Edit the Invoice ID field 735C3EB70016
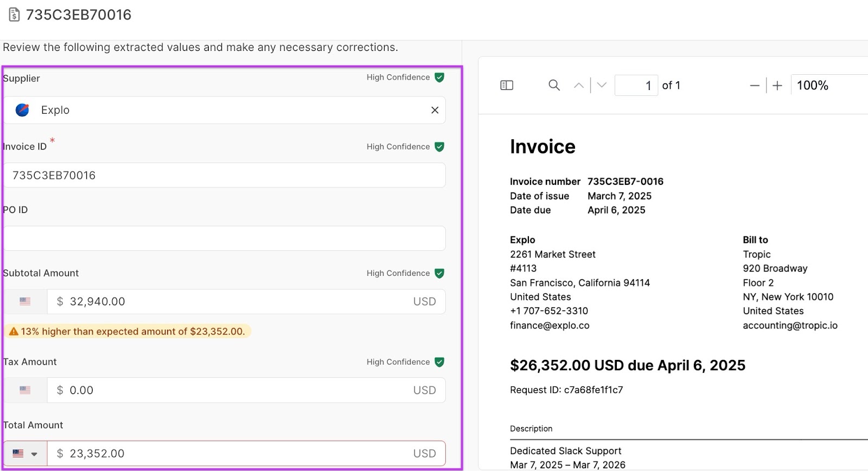This screenshot has height=471, width=868. 225,176
